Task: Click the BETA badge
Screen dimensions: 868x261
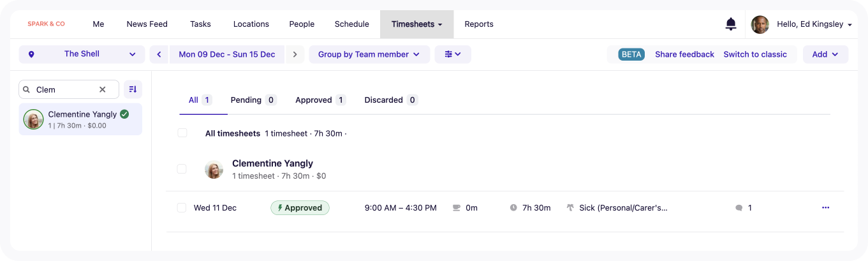Action: click(x=631, y=54)
